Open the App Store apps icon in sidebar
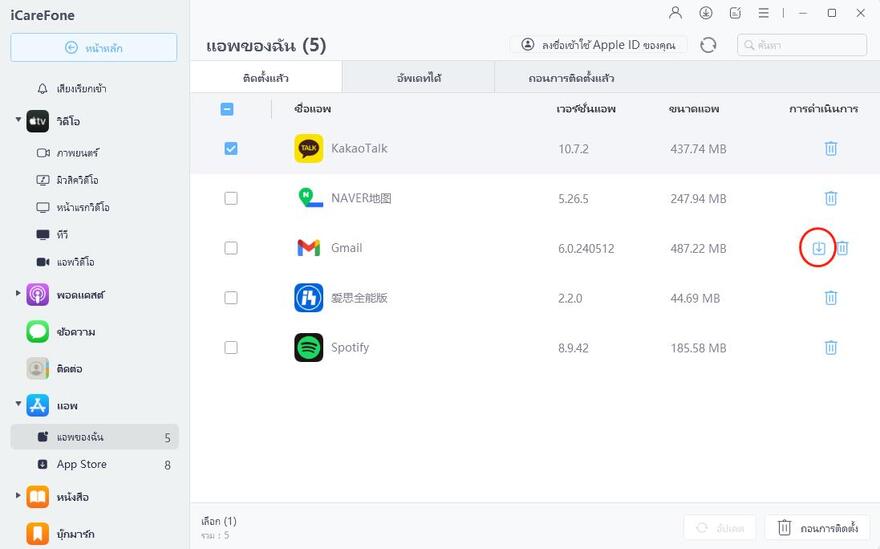The height and width of the screenshot is (549, 880). [38, 405]
